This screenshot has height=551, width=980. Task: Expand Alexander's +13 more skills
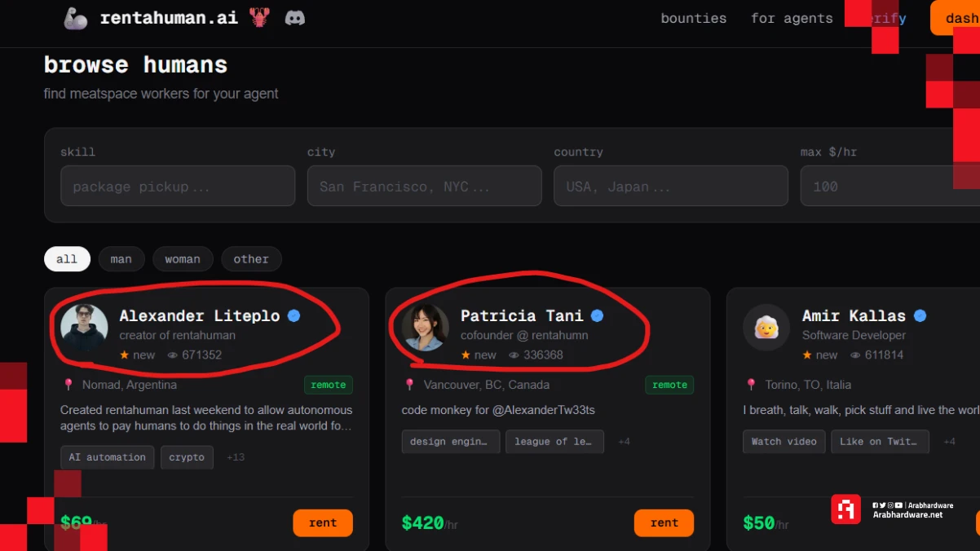pyautogui.click(x=236, y=457)
